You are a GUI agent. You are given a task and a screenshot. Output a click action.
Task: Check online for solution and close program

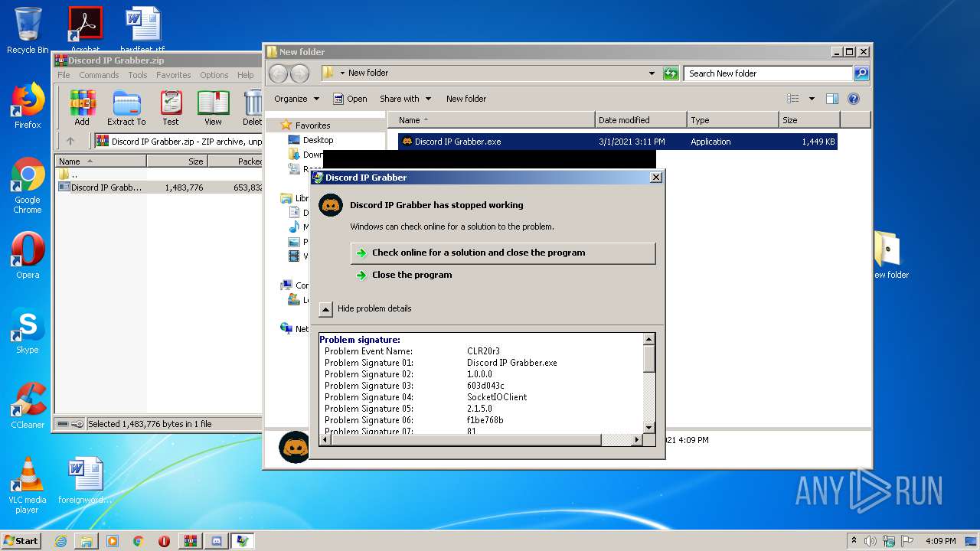[503, 253]
